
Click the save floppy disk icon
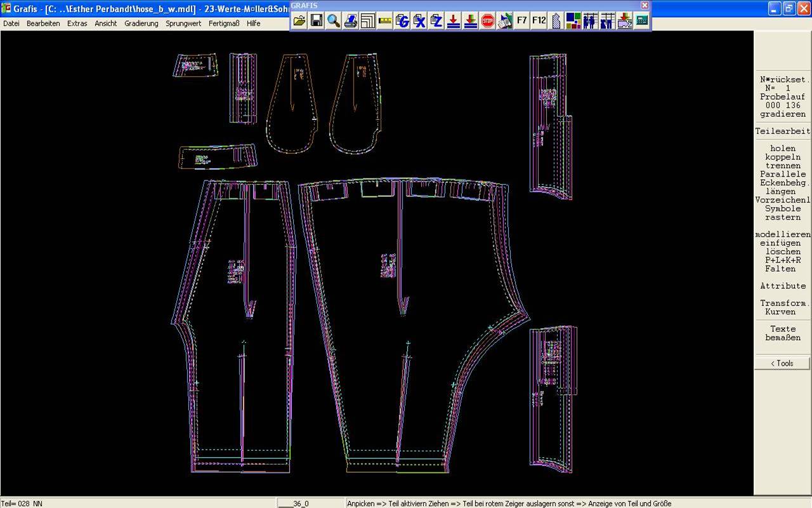(x=317, y=21)
